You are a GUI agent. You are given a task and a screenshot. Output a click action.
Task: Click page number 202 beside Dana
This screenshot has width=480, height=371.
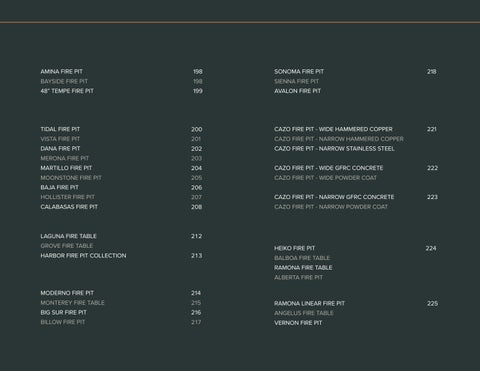click(197, 149)
